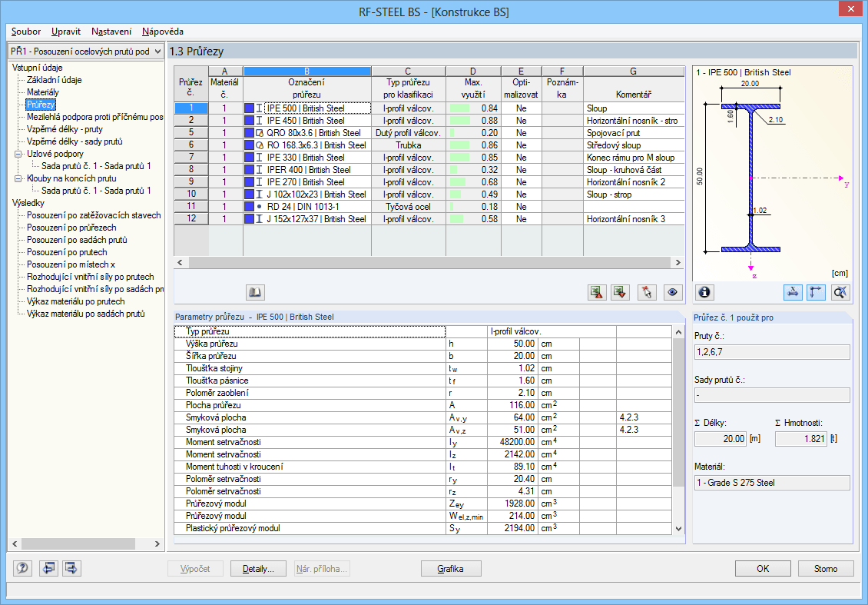Click blue color swatch of IPE 500 row

tap(249, 108)
